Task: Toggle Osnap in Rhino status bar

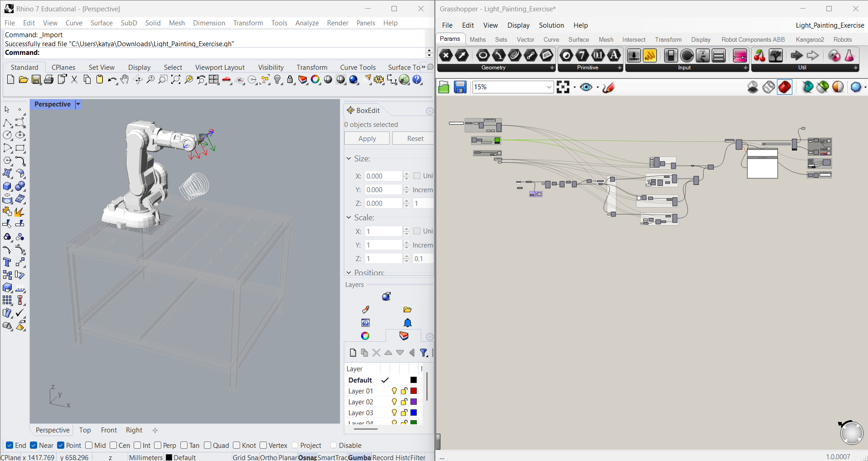Action: [307, 457]
